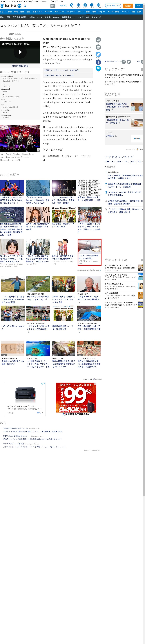145x644 pixels.
Task: Click the Ads by Yahoo! JAPAN link
Action: pyautogui.click(x=92, y=450)
